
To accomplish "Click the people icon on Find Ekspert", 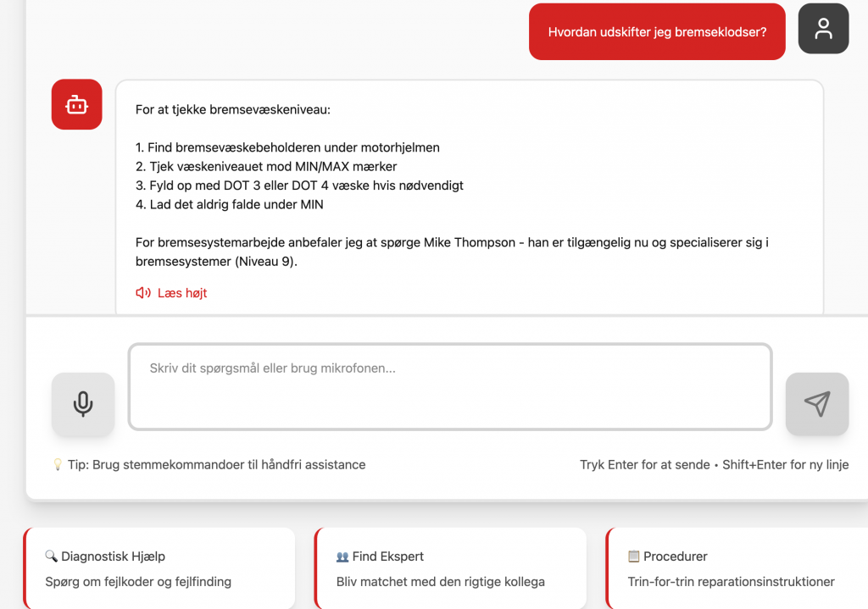I will point(342,556).
